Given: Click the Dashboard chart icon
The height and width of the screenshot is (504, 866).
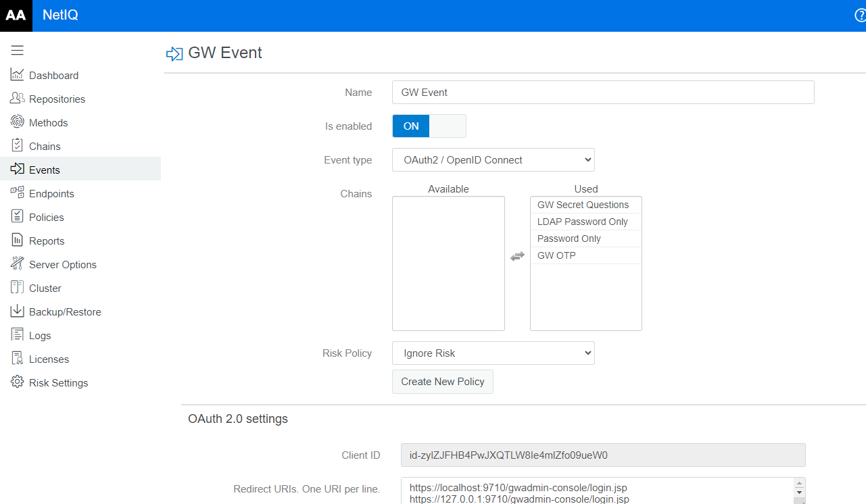Looking at the screenshot, I should click(x=17, y=75).
